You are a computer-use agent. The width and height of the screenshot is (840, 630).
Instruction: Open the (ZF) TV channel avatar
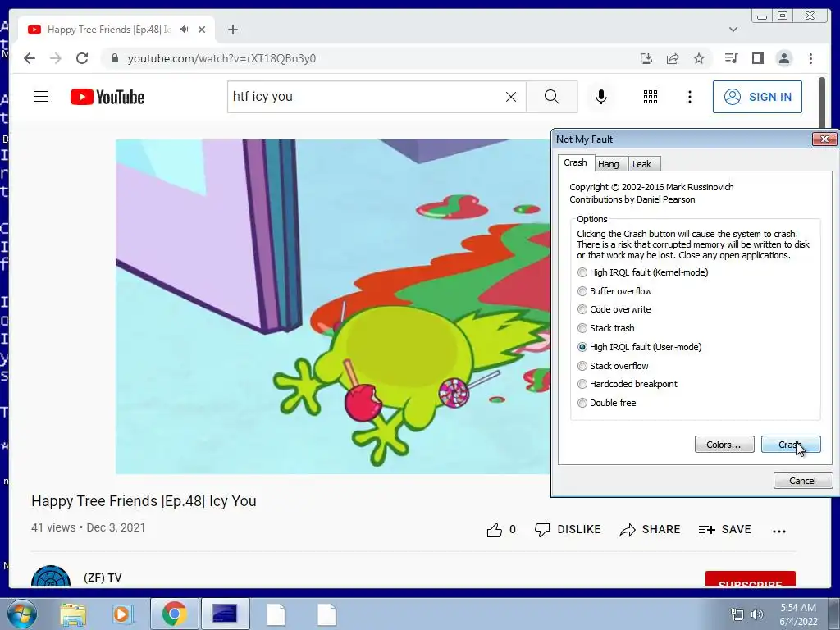tap(51, 576)
